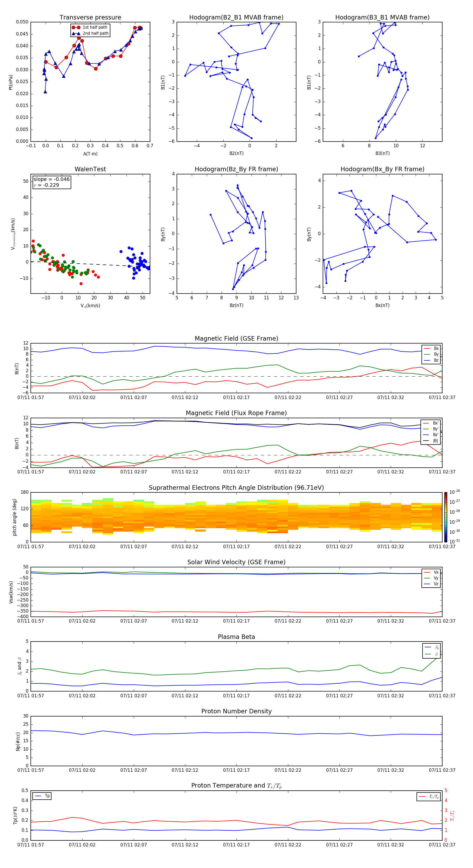The image size is (473, 868).
Task: Click the 'slope = -0.046' annotation
Action: (52, 179)
